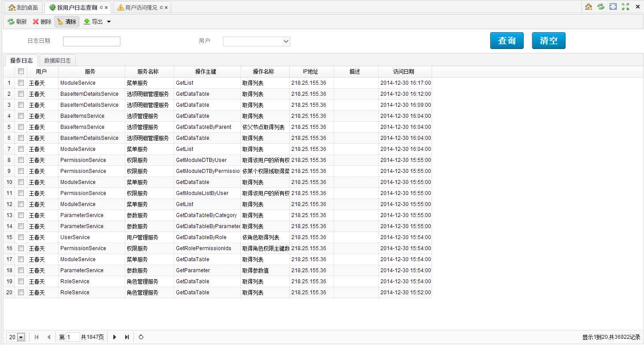The width and height of the screenshot is (644, 345).
Task: Click the 描述 column header
Action: tap(356, 71)
